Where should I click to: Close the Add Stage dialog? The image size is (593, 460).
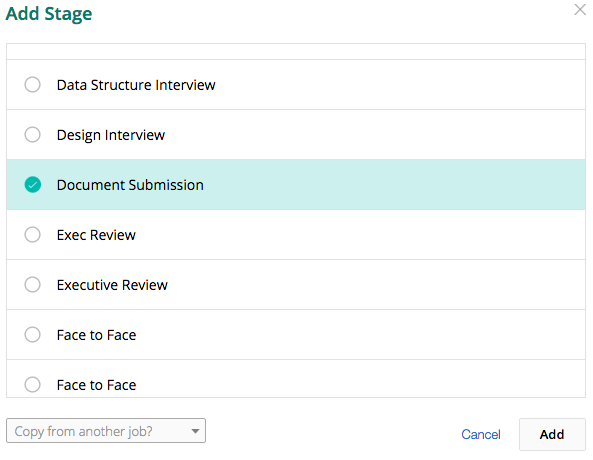point(580,9)
